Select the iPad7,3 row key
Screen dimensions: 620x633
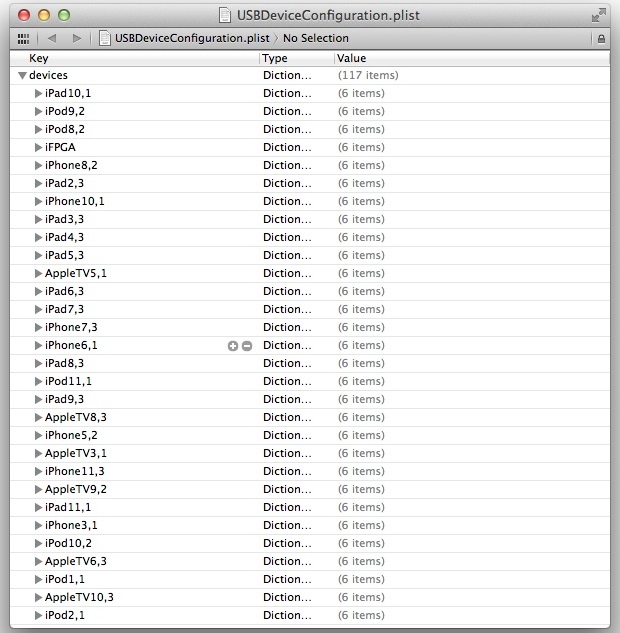[64, 310]
